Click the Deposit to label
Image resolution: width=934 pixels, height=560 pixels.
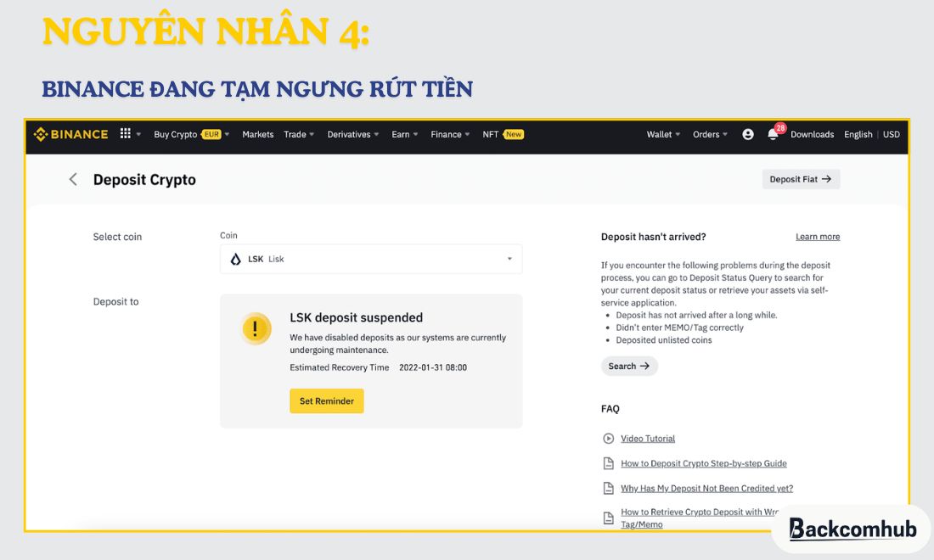[x=115, y=302]
